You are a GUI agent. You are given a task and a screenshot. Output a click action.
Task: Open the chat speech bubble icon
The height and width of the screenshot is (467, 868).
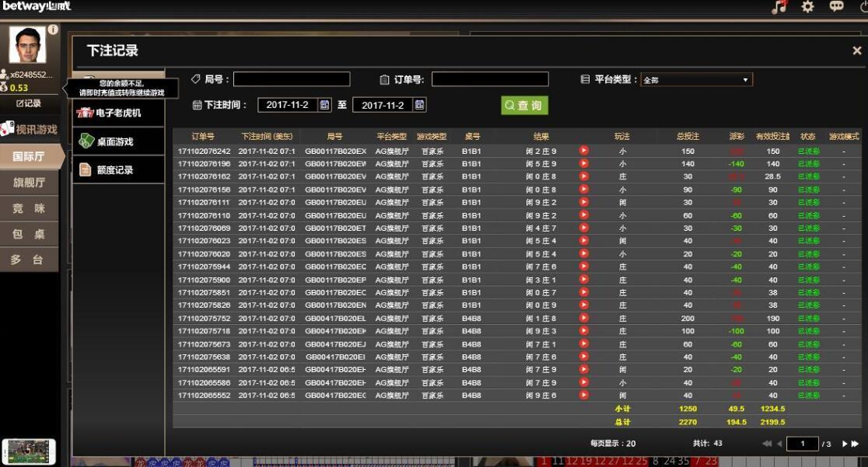click(x=837, y=7)
